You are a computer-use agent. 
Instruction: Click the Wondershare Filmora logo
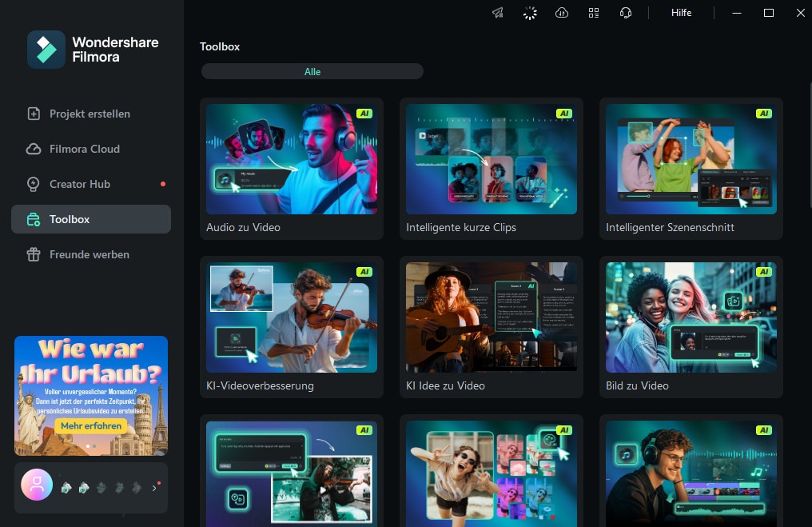(94, 50)
